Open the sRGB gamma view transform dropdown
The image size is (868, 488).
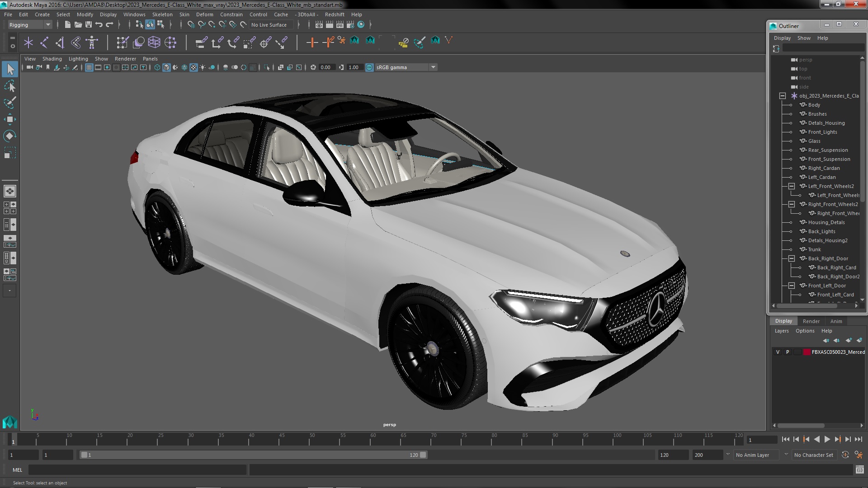pyautogui.click(x=406, y=67)
